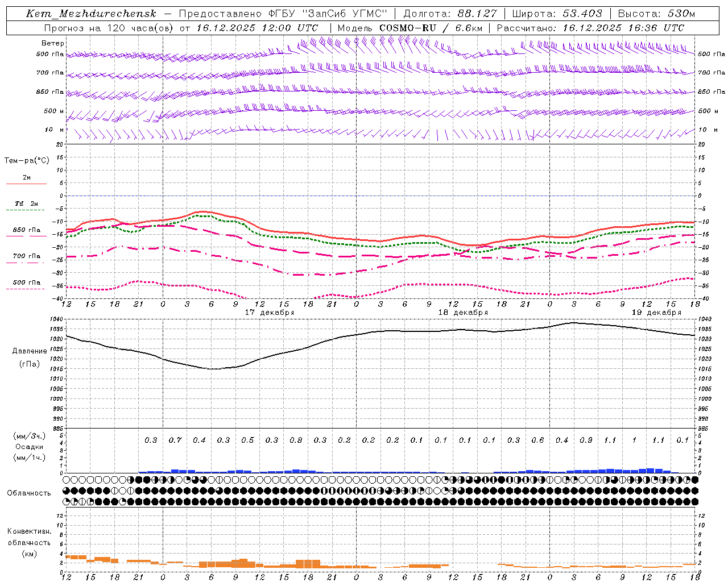Click the (мм/3ч.) unit label
The image size is (728, 582).
30,436
